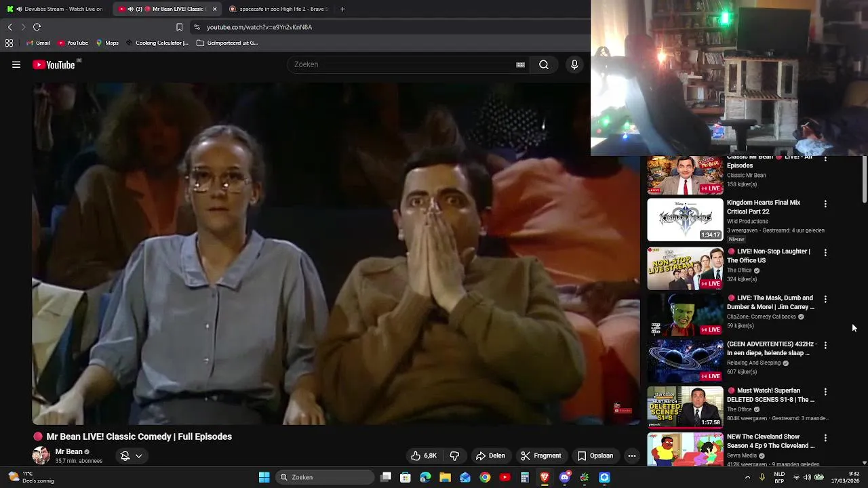Click the taskbar Zoeken search box
Viewport: 868px width, 488px height.
[325, 477]
